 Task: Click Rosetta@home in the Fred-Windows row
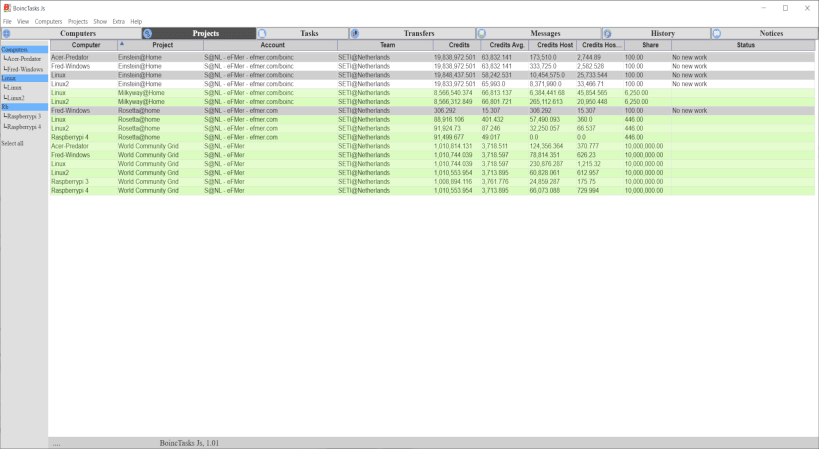[x=139, y=111]
